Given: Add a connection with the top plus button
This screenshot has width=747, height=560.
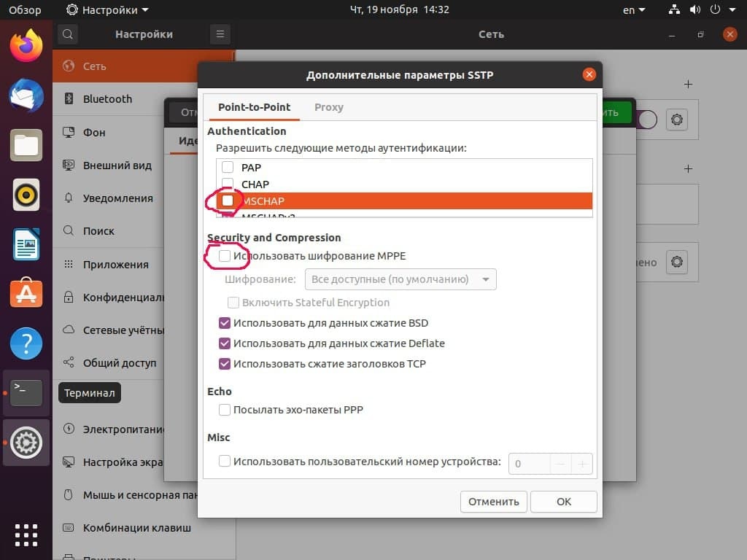Looking at the screenshot, I should coord(688,85).
